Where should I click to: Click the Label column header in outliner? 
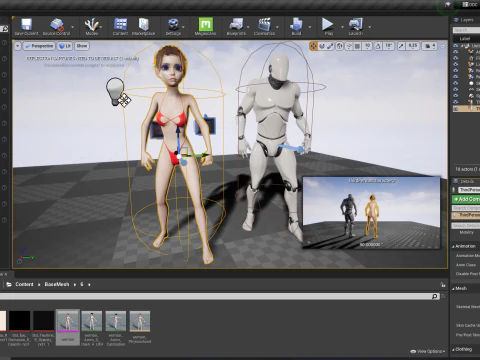[x=465, y=39]
